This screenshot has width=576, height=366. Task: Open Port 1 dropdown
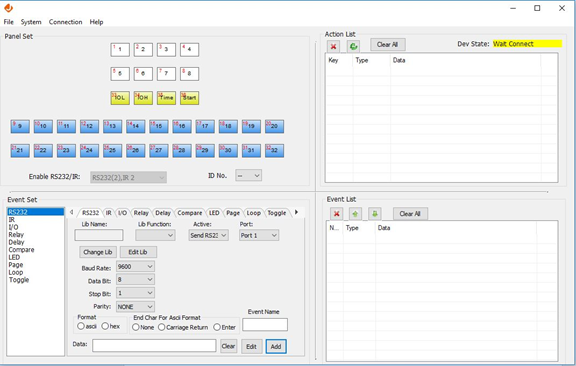259,235
